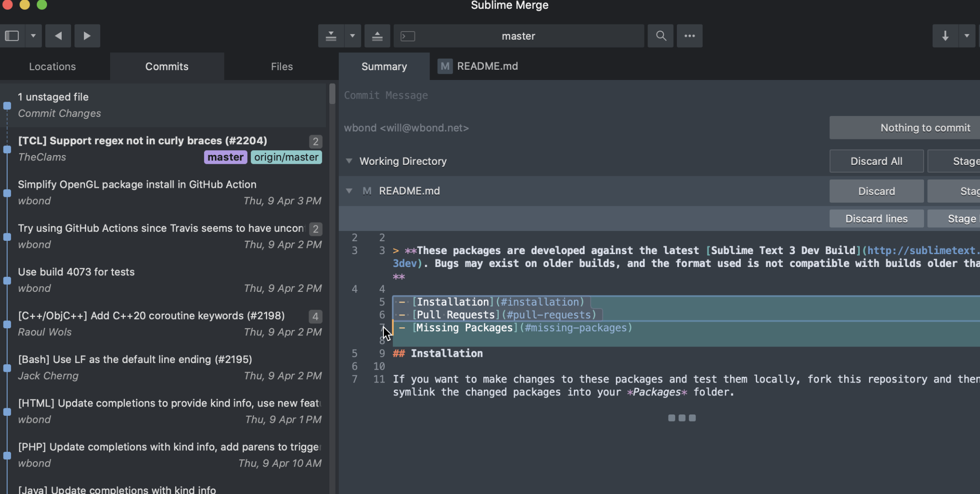Click the master branch label tag
This screenshot has width=980, height=494.
tap(225, 157)
